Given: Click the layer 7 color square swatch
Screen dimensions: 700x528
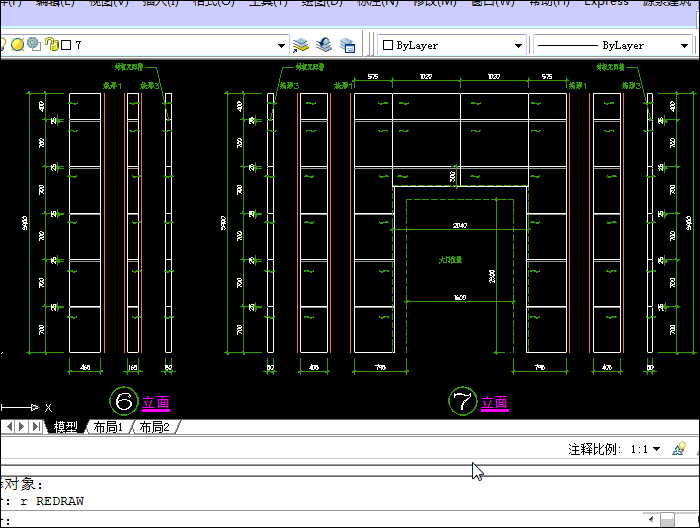Looking at the screenshot, I should pos(65,45).
